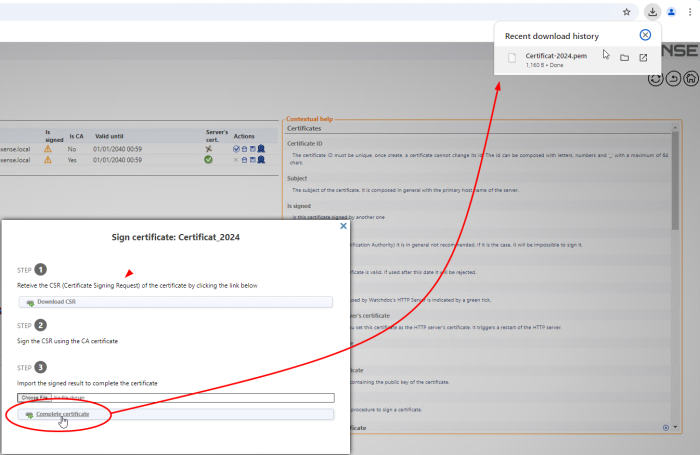
Task: Close the Sign certificate dialog
Action: click(x=344, y=226)
